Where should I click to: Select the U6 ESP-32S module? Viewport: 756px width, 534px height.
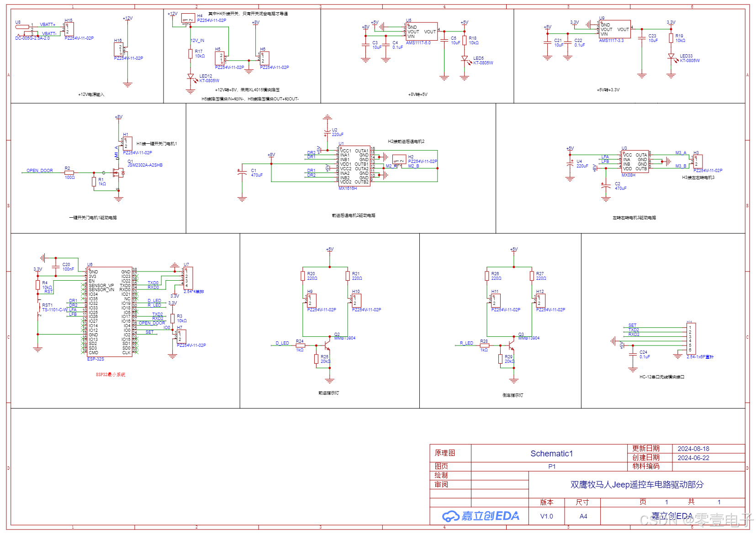click(x=110, y=312)
